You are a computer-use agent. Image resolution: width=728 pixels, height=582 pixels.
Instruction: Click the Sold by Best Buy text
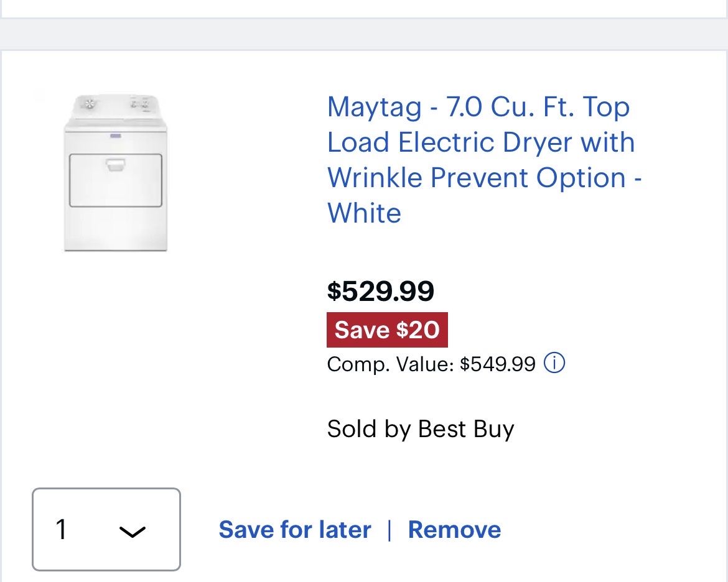pos(421,429)
